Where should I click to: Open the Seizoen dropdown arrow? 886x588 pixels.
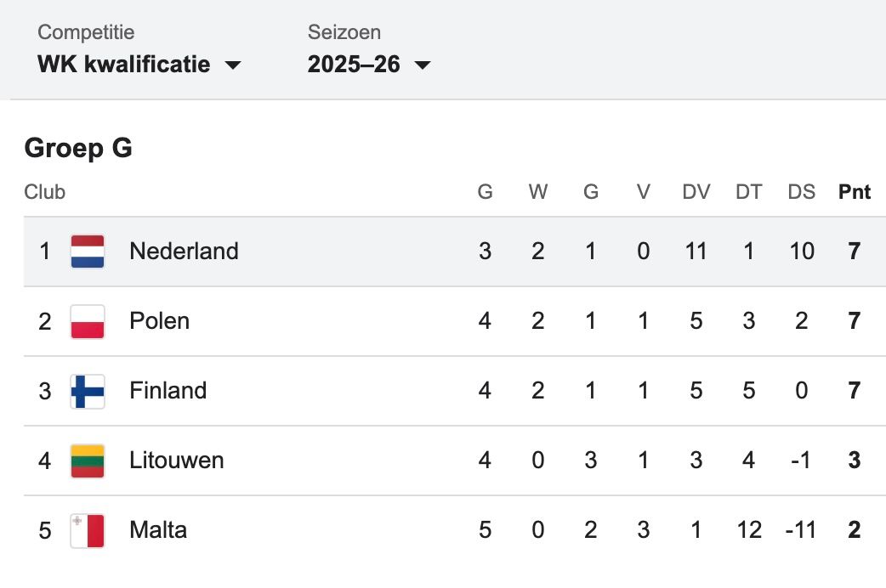[x=422, y=65]
